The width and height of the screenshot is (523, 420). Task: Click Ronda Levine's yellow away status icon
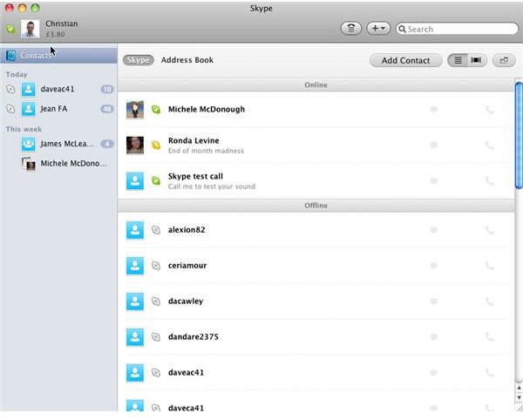(156, 145)
